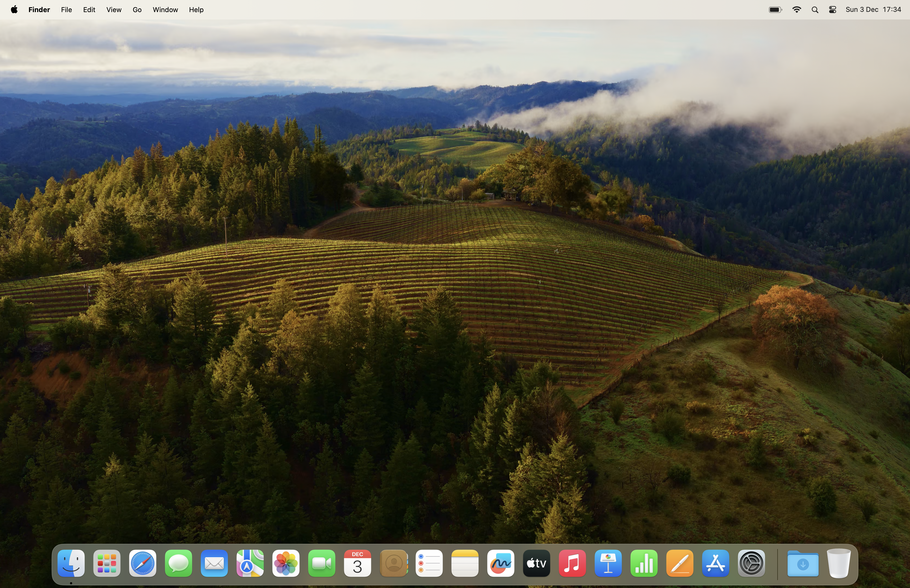This screenshot has height=588, width=910.
Task: Open the Control Centre toggles
Action: click(x=833, y=10)
